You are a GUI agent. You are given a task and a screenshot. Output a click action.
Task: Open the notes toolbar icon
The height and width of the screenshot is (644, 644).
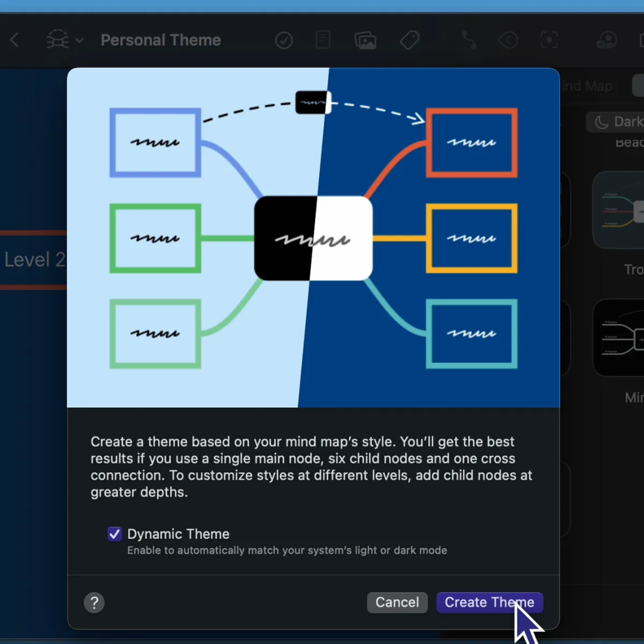pos(323,40)
